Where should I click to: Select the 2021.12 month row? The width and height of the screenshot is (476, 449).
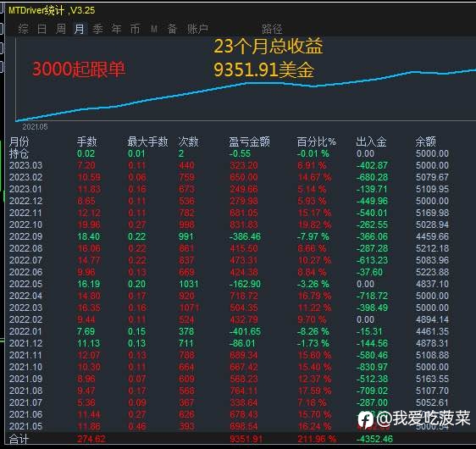230,343
